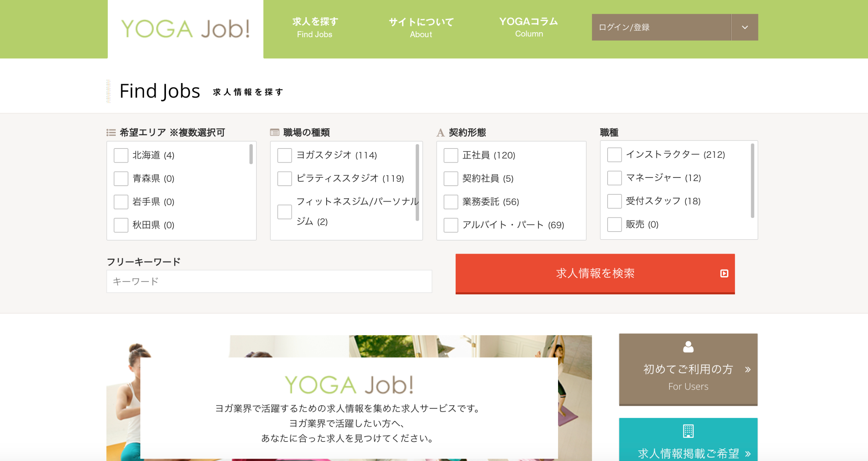Viewport: 868px width, 461px height.
Task: Tick the 岩手県 (0) checkbox
Action: pos(121,202)
